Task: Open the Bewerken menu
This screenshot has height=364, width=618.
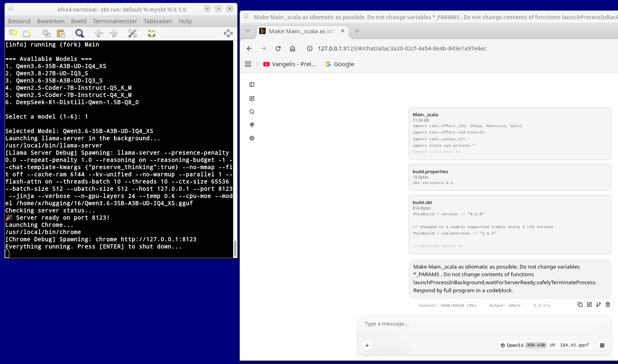Action: point(51,21)
